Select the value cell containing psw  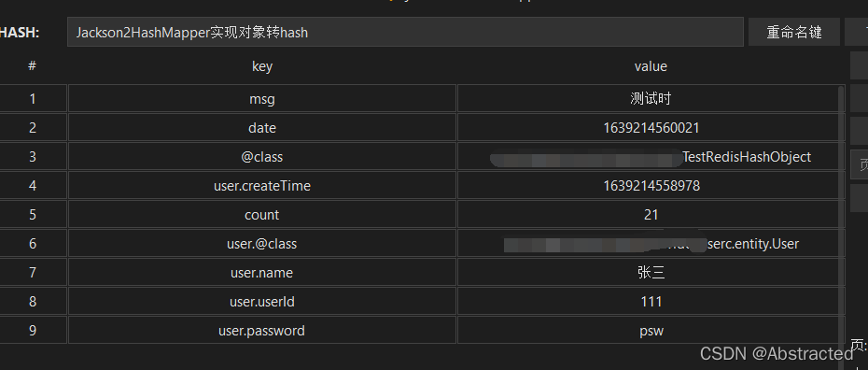(651, 331)
